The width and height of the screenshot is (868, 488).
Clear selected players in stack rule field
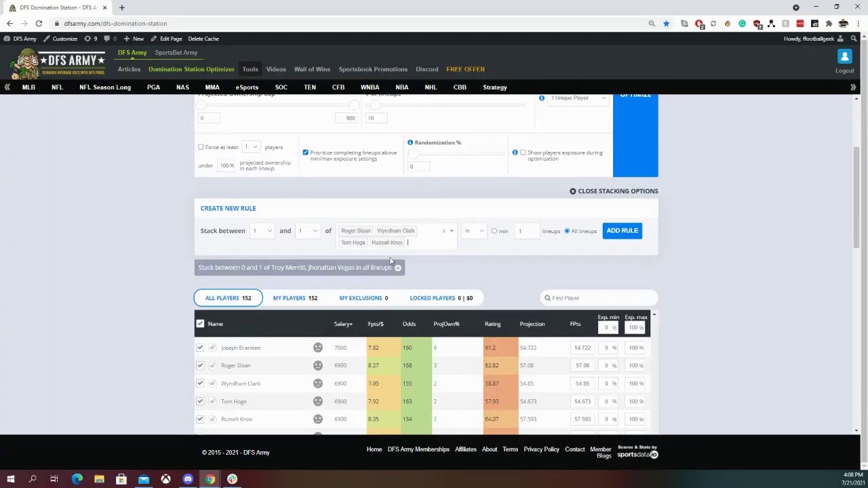click(444, 231)
